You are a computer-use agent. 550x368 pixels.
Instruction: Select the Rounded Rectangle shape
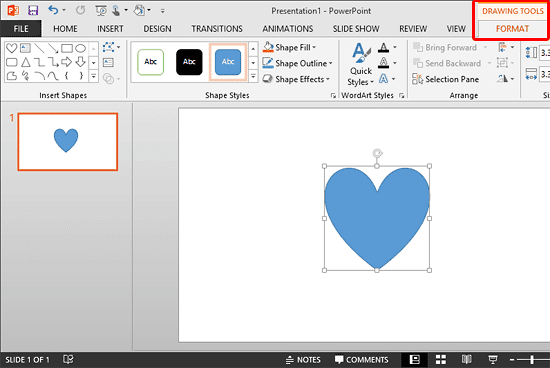(12, 62)
